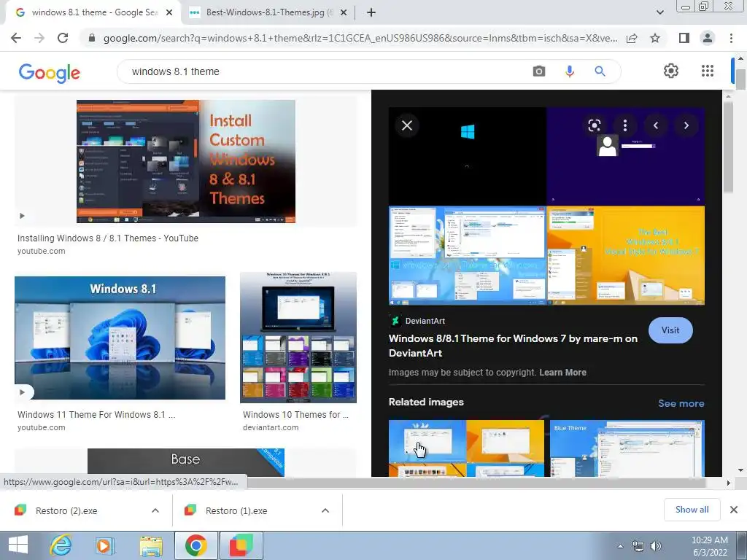The image size is (747, 560).
Task: Click See more related images
Action: (681, 403)
